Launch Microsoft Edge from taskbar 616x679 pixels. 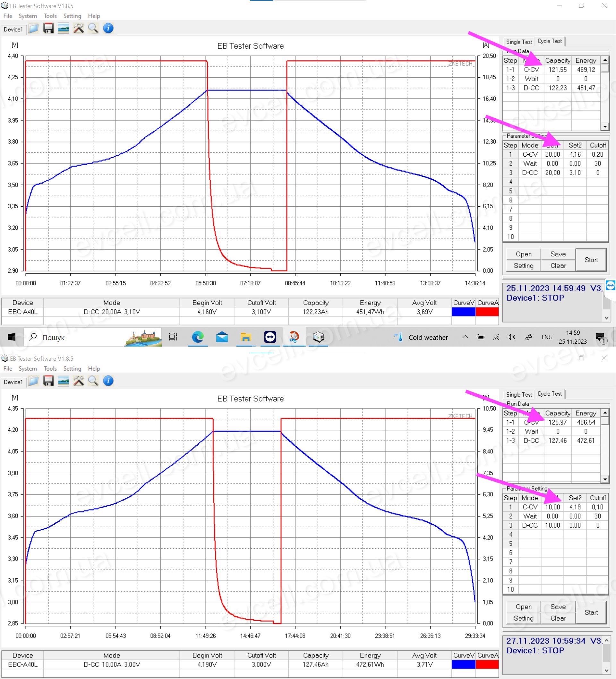pos(198,337)
